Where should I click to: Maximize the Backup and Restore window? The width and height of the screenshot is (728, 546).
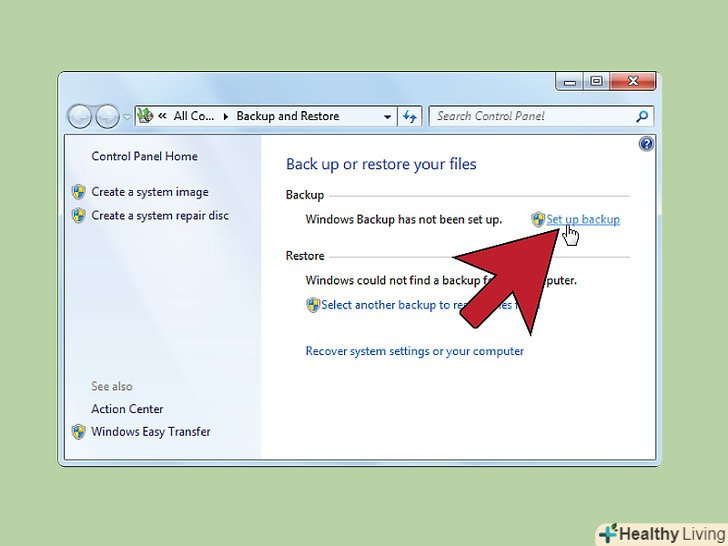click(597, 82)
